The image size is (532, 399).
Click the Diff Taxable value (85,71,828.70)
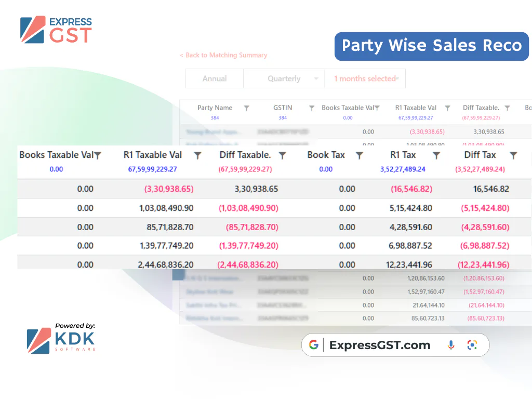point(252,227)
